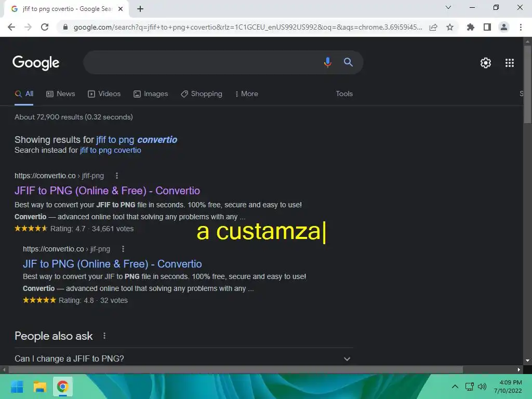This screenshot has width=532, height=399.
Task: Click 'Rating: 4.7 · 34,661 votes' text
Action: pyautogui.click(x=92, y=229)
